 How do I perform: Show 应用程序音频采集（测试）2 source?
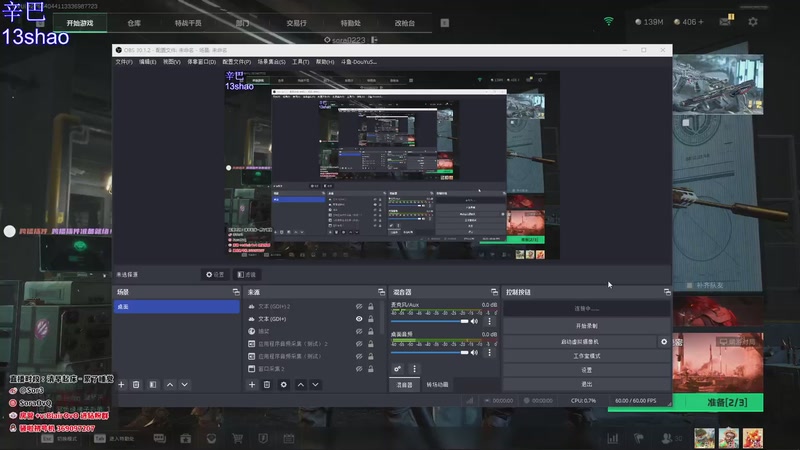point(359,344)
